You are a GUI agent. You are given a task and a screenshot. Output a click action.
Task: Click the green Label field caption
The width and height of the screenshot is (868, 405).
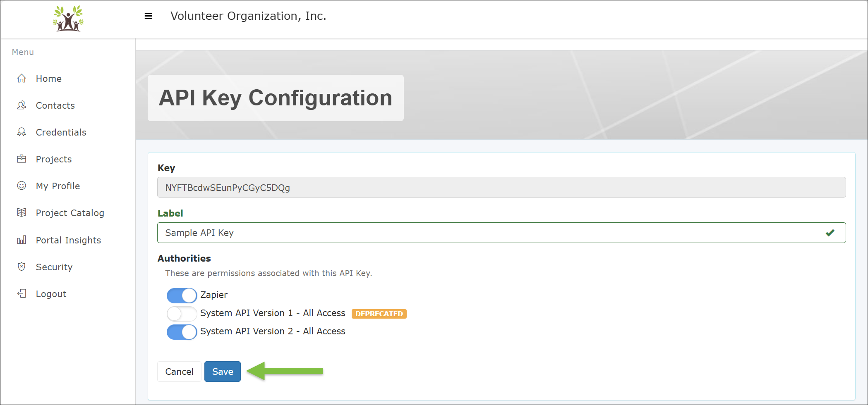pos(170,213)
